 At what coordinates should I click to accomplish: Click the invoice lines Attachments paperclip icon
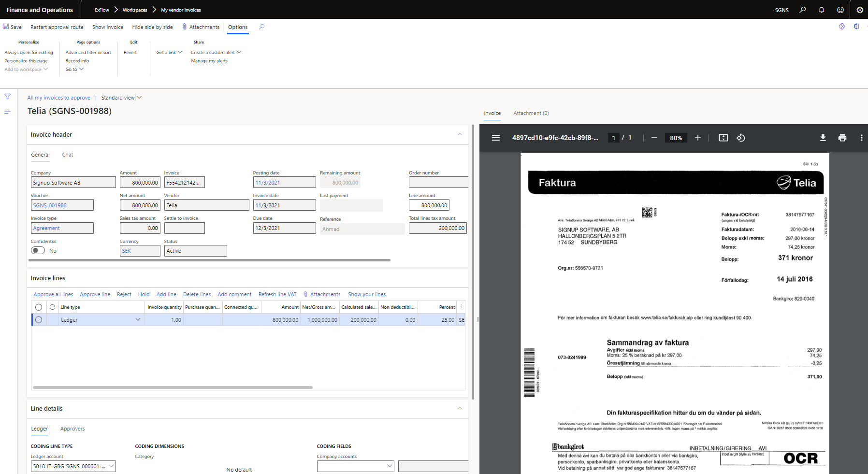306,294
